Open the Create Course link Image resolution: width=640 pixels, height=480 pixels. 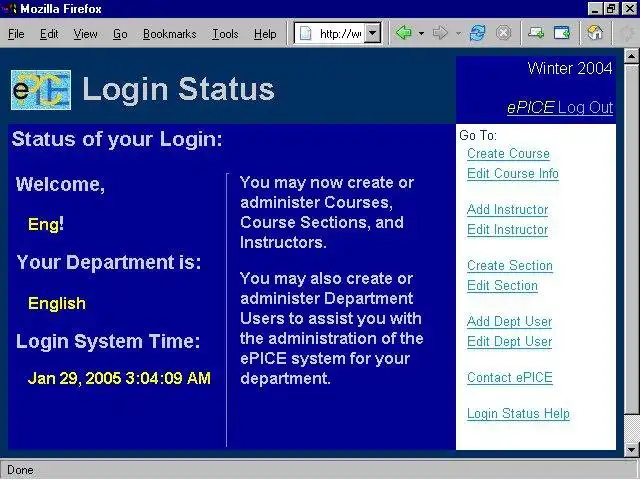point(508,154)
